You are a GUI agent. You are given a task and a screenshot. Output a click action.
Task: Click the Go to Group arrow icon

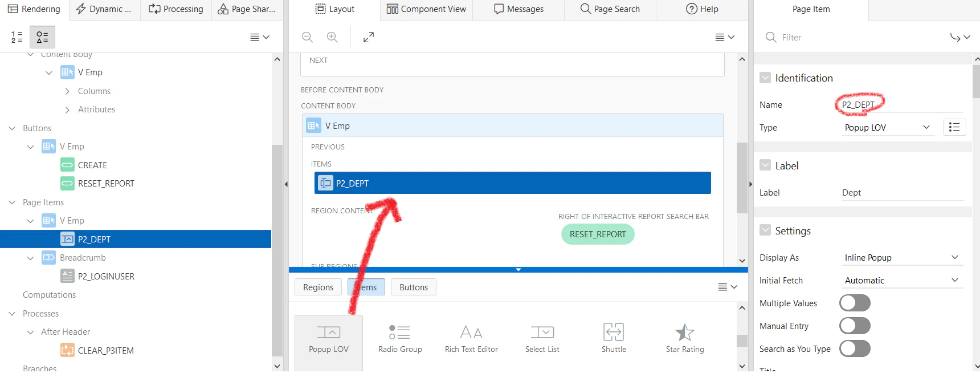pyautogui.click(x=959, y=37)
